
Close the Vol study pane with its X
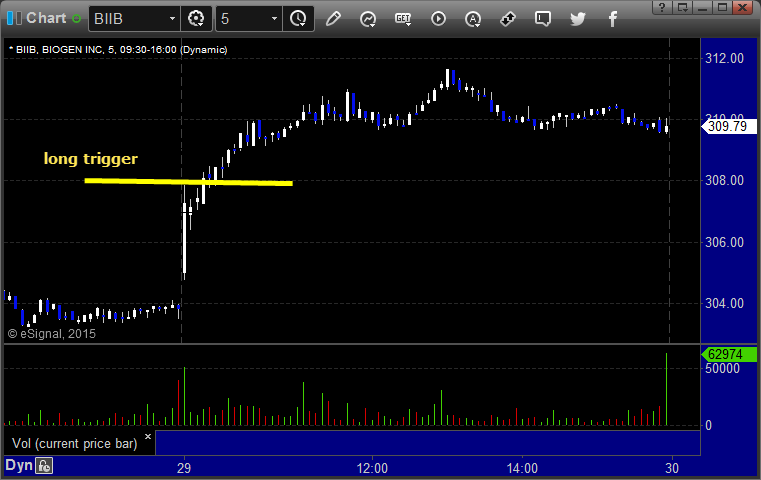tap(148, 436)
